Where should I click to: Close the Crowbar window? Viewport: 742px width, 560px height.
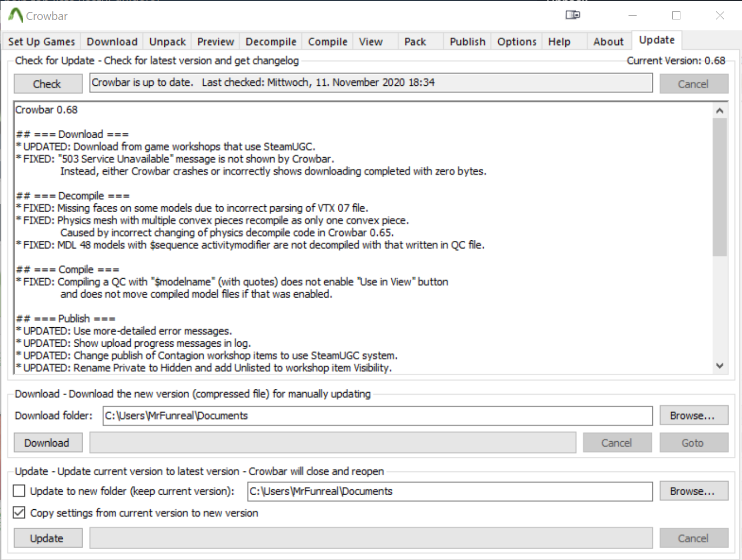720,15
